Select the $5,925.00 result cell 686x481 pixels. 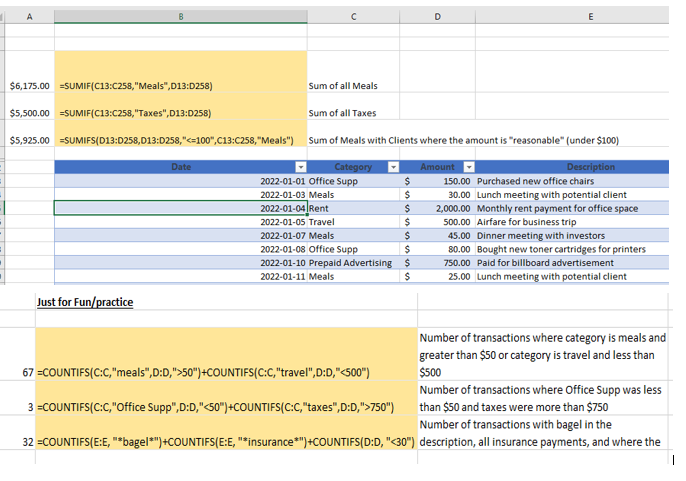tap(29, 133)
